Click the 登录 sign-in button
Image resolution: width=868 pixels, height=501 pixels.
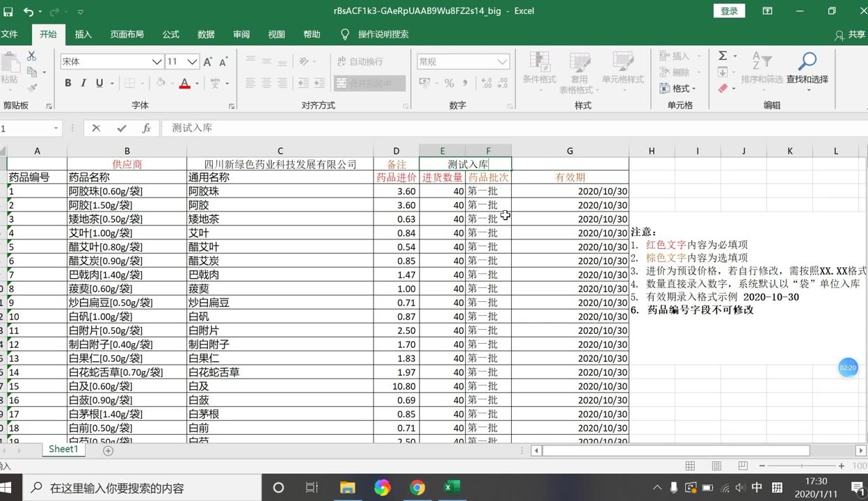[729, 11]
